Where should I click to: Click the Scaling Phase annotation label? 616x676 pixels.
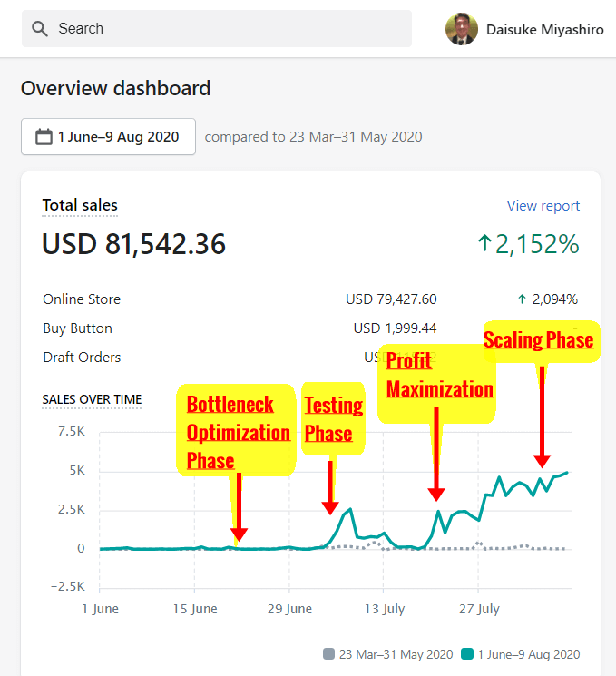tap(538, 340)
